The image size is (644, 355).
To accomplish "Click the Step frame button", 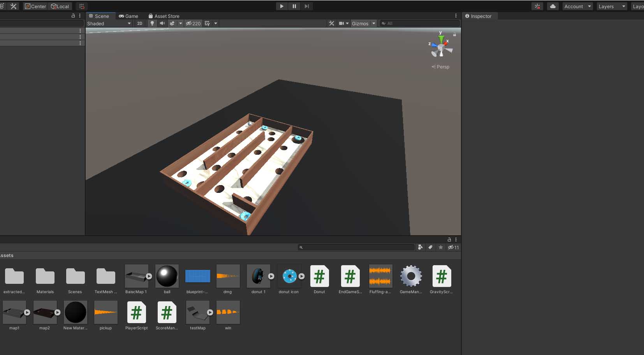I will pyautogui.click(x=307, y=6).
